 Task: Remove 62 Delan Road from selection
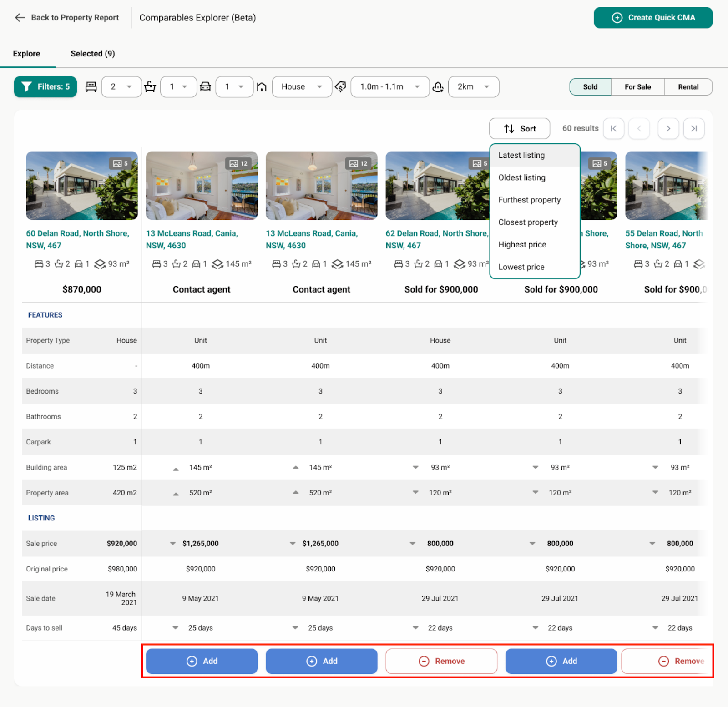pos(441,661)
